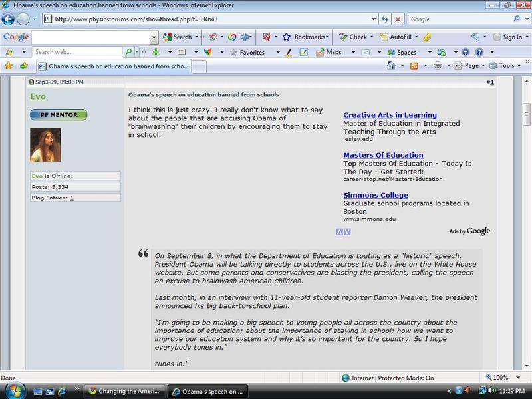
Task: Click the address bar URL field
Action: tap(207, 19)
